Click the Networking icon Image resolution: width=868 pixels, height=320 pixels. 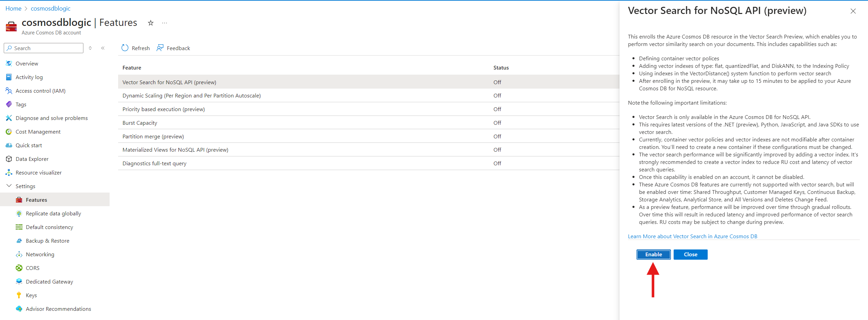tap(19, 254)
